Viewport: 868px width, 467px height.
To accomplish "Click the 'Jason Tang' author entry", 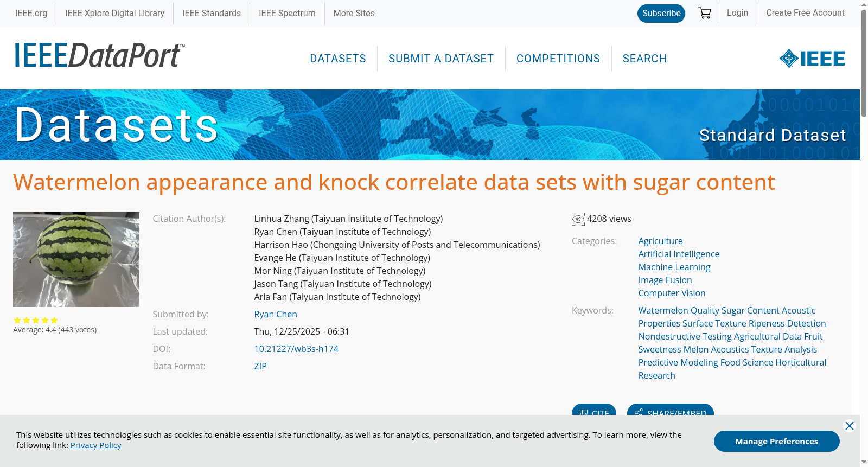I will click(x=343, y=284).
